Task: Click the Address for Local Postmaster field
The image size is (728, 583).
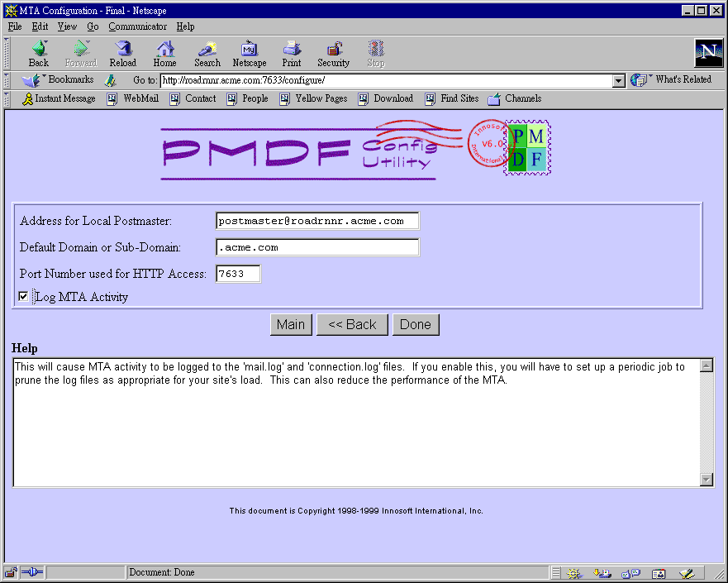Action: (317, 221)
